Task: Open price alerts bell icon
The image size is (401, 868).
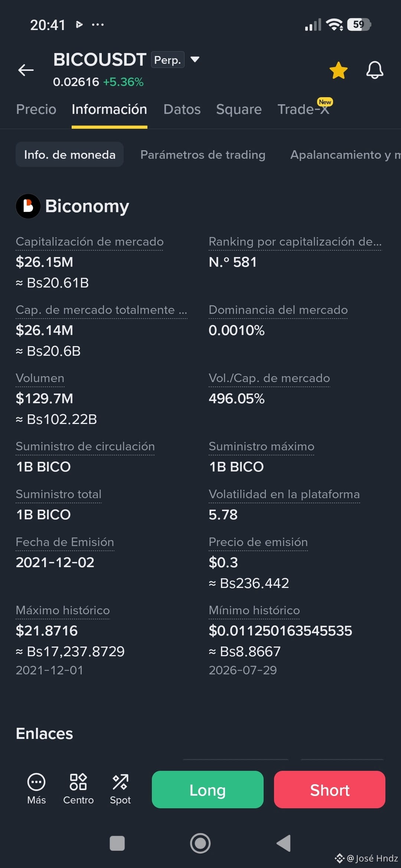Action: [375, 70]
